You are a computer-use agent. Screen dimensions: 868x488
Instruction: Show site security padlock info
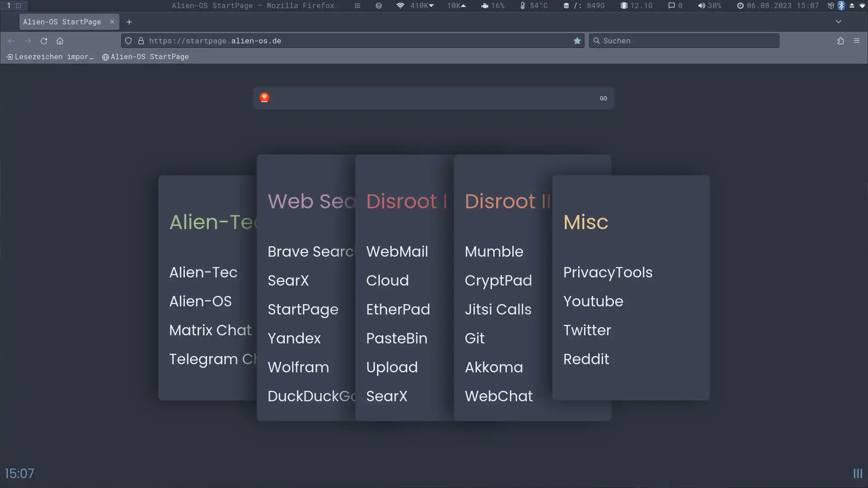(x=141, y=41)
